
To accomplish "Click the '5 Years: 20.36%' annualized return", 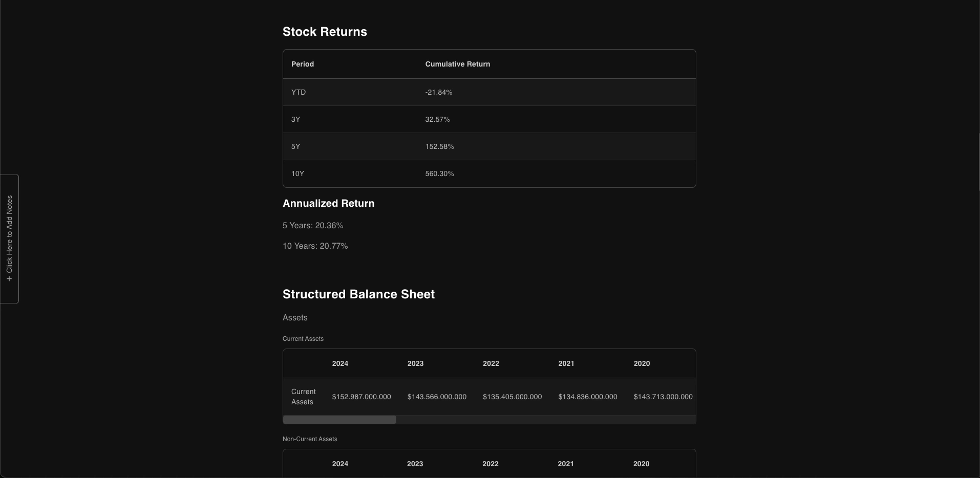I will (313, 226).
